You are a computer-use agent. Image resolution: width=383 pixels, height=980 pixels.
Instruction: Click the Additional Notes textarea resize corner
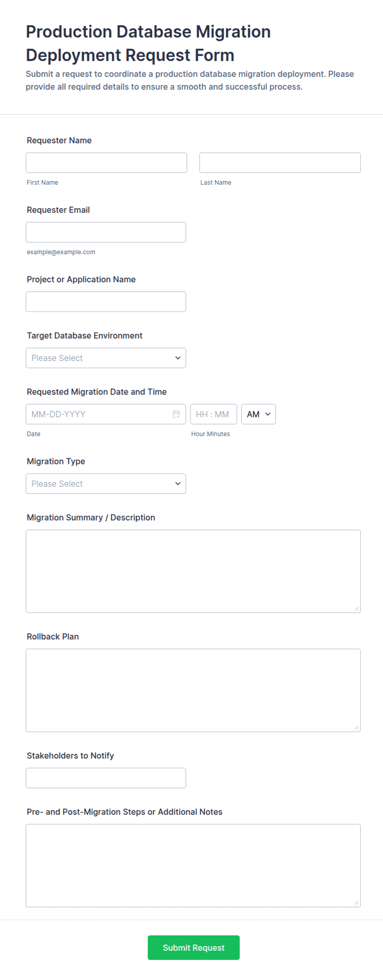[x=356, y=903]
